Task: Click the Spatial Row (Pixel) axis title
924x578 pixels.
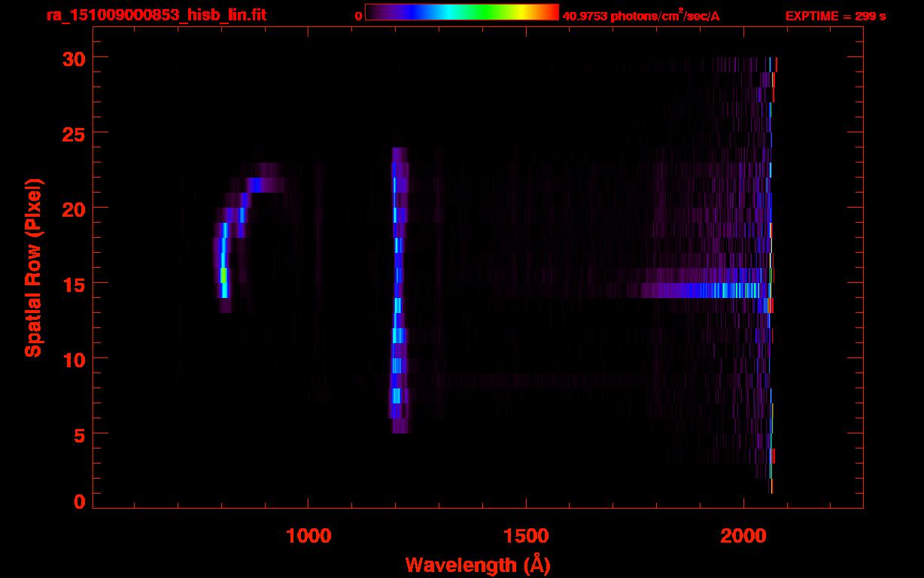Action: click(32, 267)
